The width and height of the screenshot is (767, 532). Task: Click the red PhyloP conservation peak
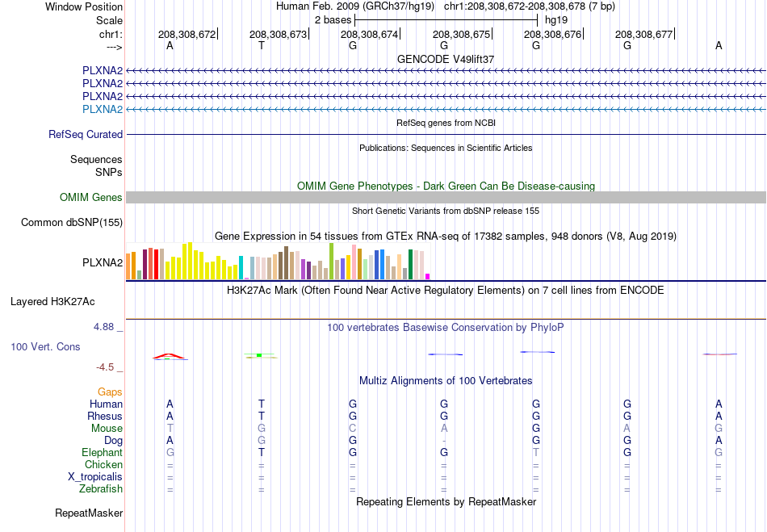[169, 356]
